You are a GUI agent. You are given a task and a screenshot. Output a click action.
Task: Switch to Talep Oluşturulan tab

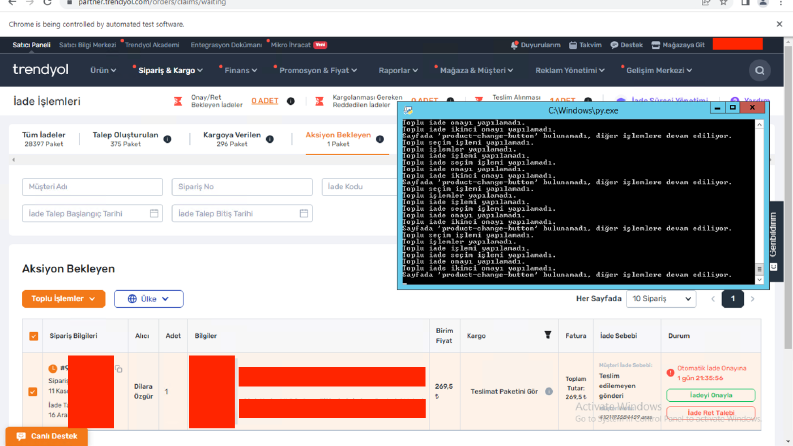[x=125, y=139]
